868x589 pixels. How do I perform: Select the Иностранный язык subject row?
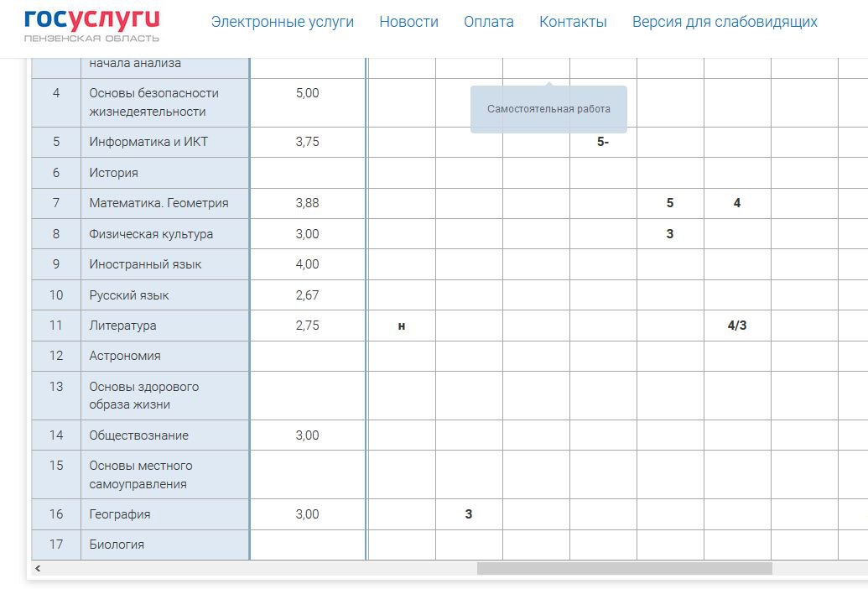(145, 264)
